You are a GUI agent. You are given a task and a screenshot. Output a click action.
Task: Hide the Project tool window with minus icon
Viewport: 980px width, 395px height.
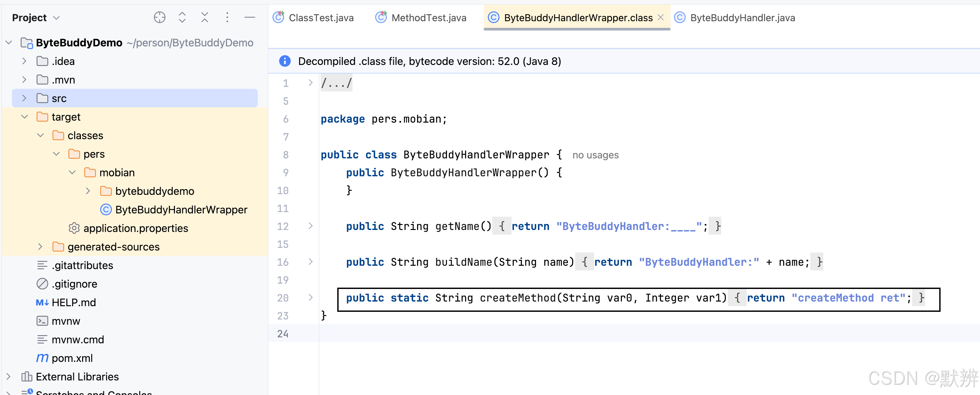click(x=249, y=18)
